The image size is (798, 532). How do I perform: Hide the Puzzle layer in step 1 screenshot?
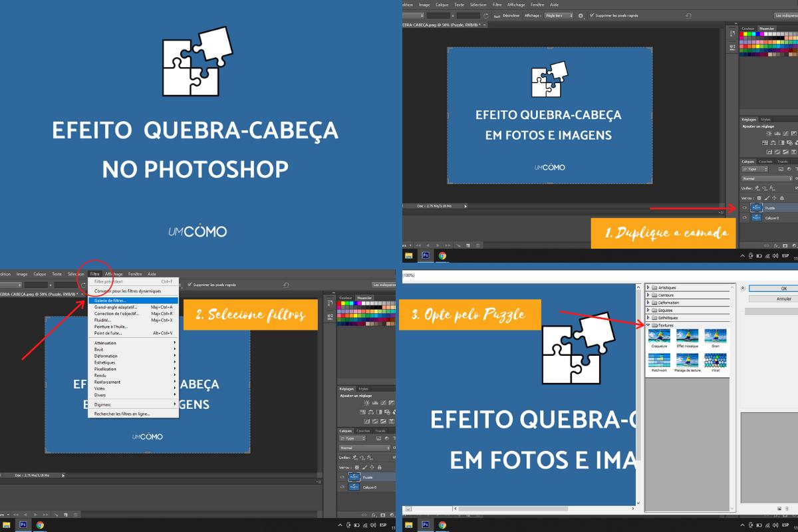tap(744, 208)
